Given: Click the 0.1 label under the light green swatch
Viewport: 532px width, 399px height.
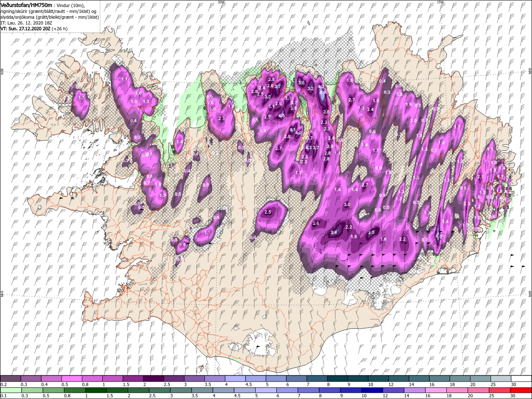Looking at the screenshot, I should [x=4, y=396].
